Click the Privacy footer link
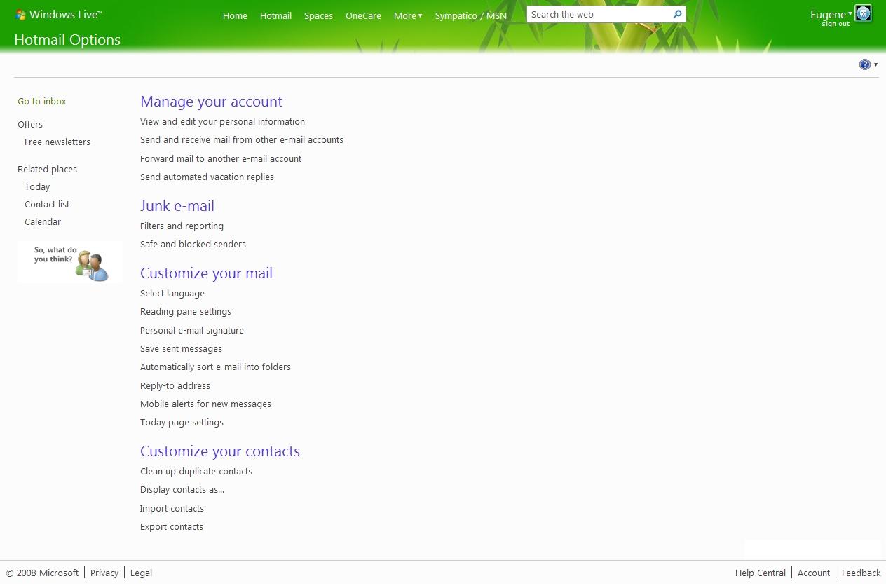This screenshot has width=886, height=588. point(104,573)
